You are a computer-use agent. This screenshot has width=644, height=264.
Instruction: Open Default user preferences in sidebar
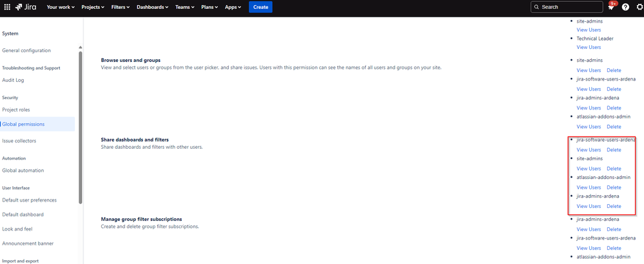pyautogui.click(x=30, y=200)
